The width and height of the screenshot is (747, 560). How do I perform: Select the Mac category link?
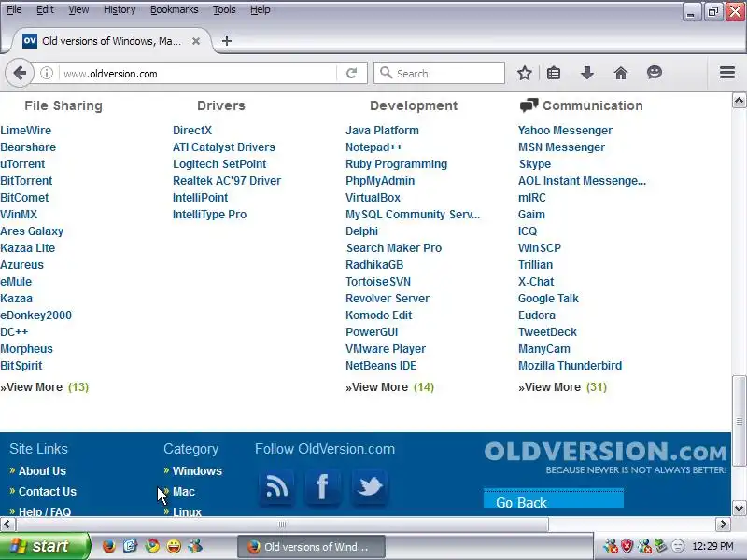(x=183, y=492)
